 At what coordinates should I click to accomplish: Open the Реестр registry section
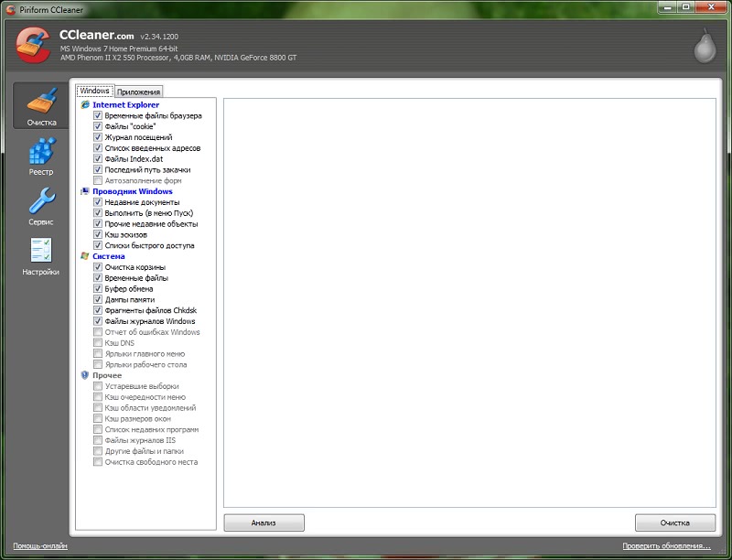pyautogui.click(x=41, y=156)
